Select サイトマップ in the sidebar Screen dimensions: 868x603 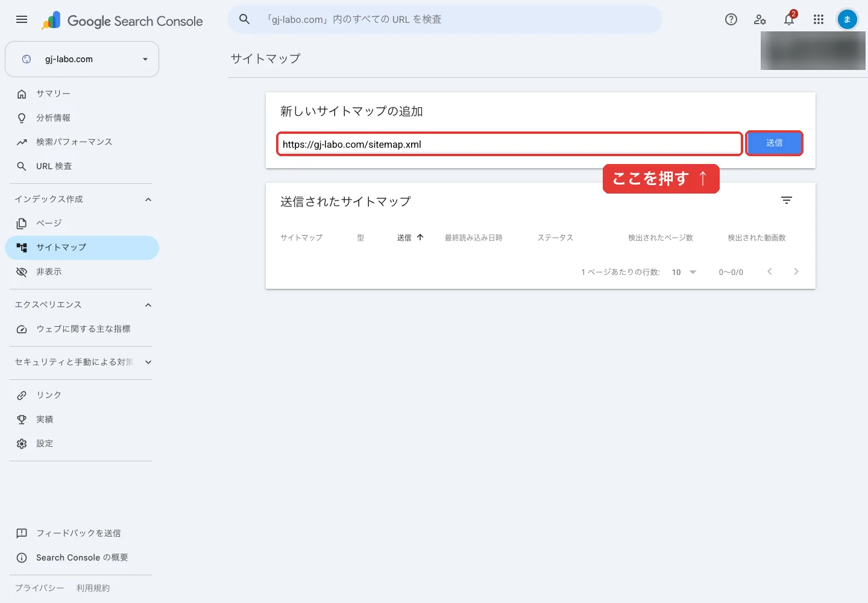coord(82,247)
